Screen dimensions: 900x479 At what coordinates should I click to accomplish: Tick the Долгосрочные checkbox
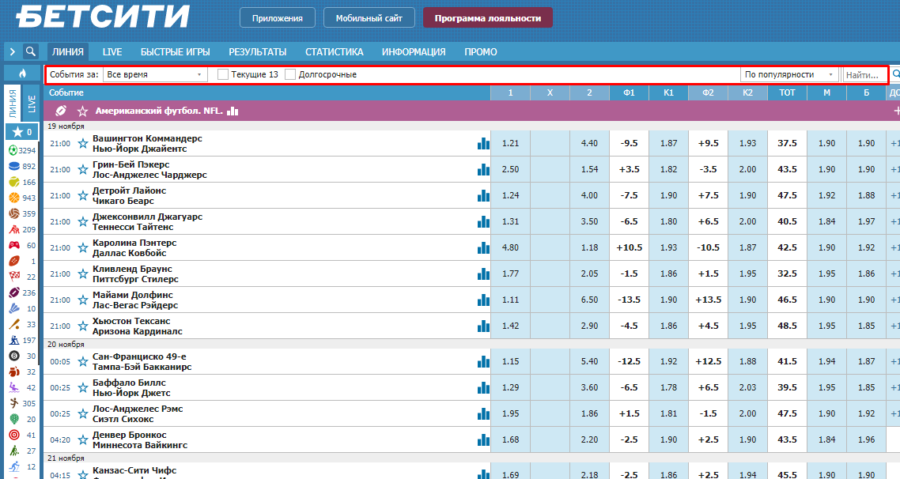290,74
